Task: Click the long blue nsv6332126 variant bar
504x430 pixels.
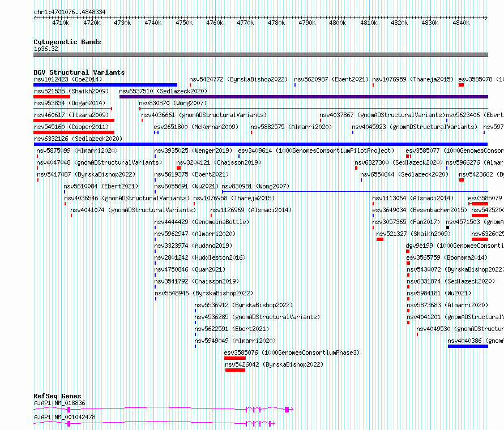Action: tap(260, 144)
